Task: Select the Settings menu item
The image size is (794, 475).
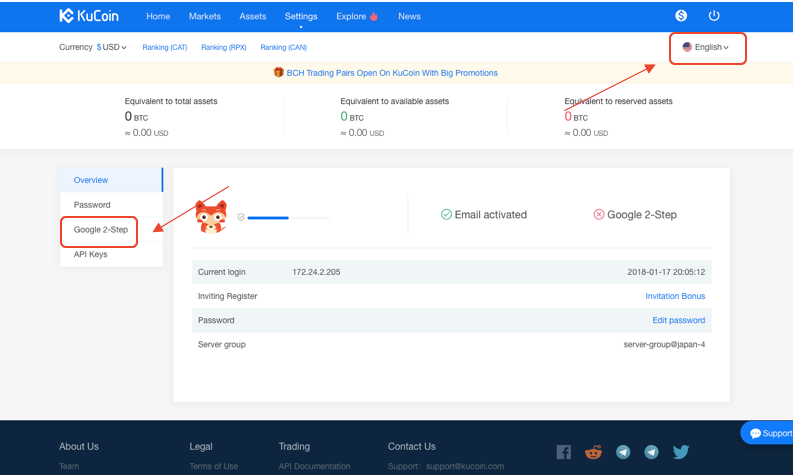Action: click(x=301, y=16)
